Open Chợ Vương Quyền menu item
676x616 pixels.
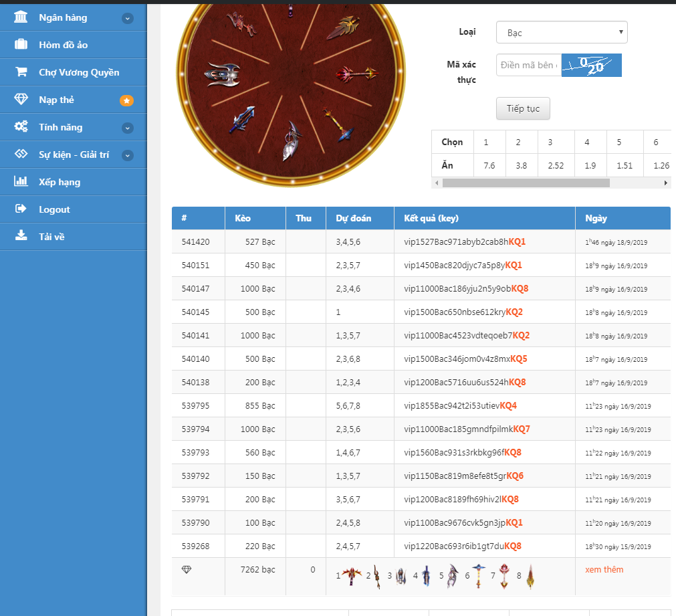click(x=79, y=72)
